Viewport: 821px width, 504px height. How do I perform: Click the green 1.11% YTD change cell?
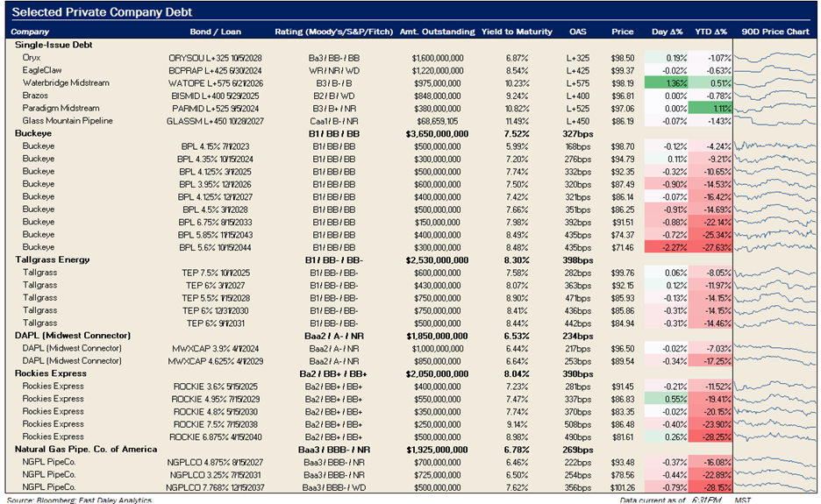click(x=710, y=108)
